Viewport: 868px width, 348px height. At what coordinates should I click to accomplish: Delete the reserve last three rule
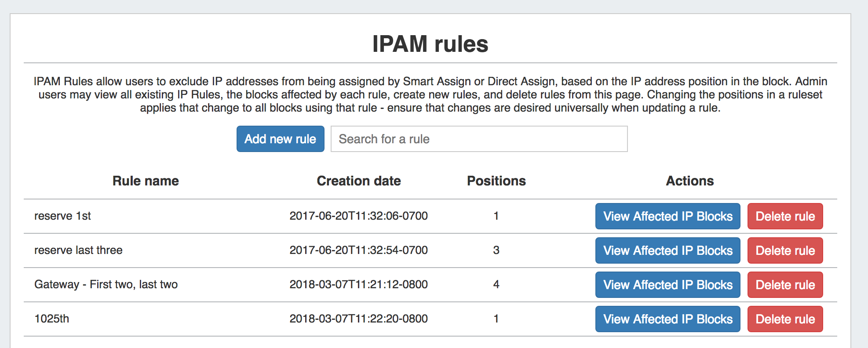(x=785, y=250)
